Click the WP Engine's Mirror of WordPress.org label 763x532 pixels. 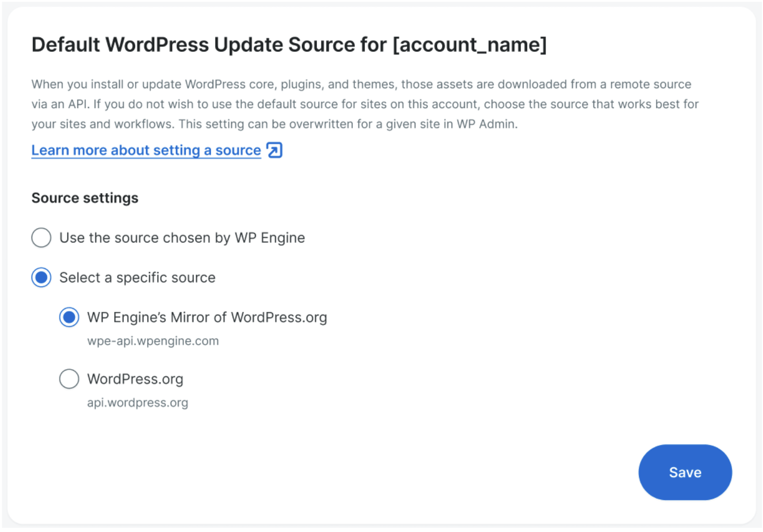[207, 317]
